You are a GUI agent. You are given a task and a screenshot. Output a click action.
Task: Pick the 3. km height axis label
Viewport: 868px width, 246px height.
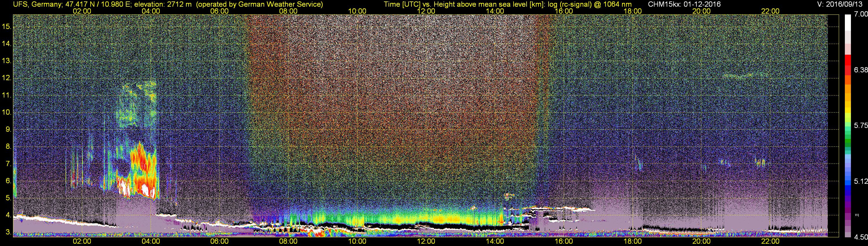[x=8, y=232]
